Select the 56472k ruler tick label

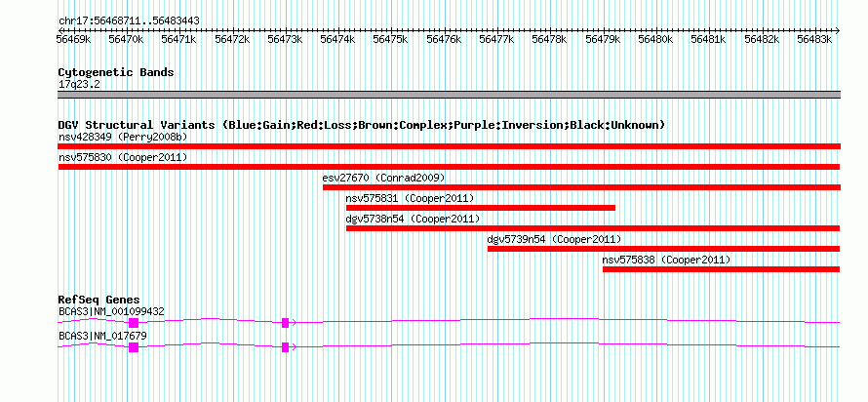(232, 39)
